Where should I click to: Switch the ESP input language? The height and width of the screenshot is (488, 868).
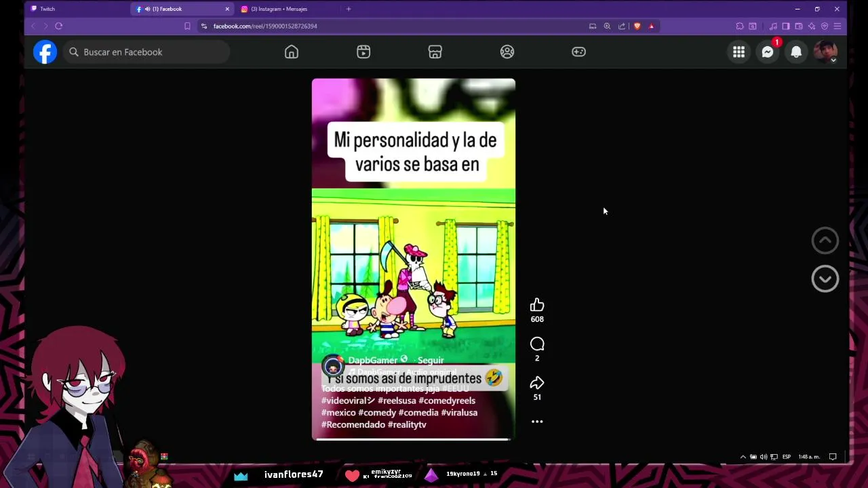(787, 457)
